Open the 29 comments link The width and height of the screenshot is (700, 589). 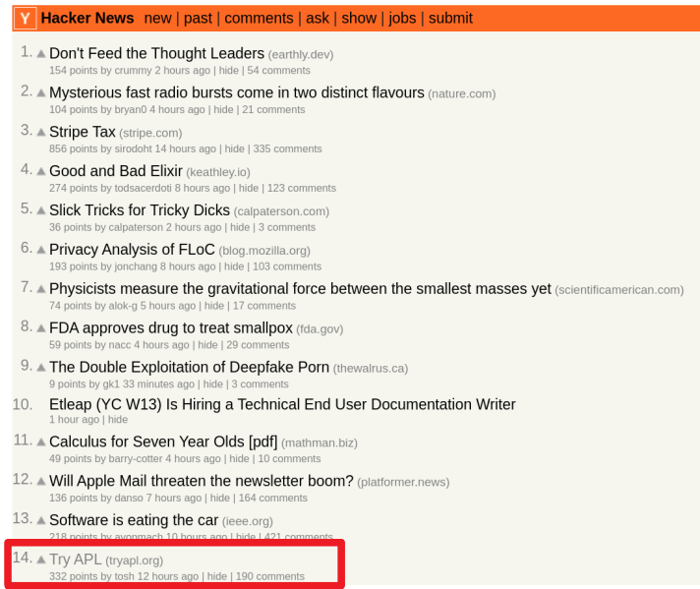click(258, 345)
